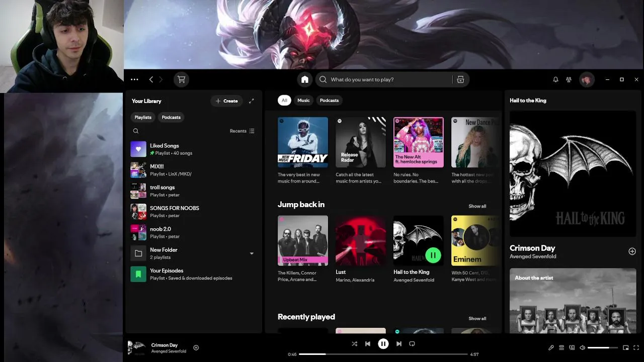Open Your Episodes
The image size is (644, 362).
coord(194,274)
